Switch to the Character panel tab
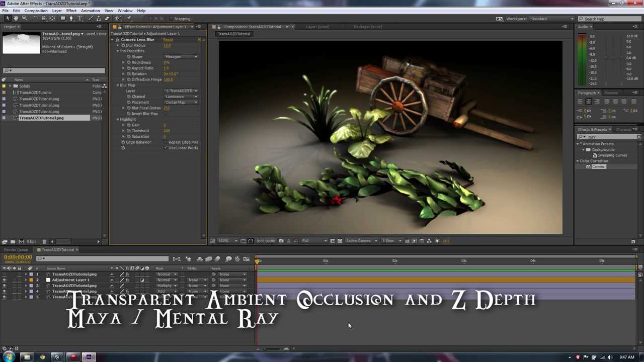The height and width of the screenshot is (362, 644). point(623,129)
